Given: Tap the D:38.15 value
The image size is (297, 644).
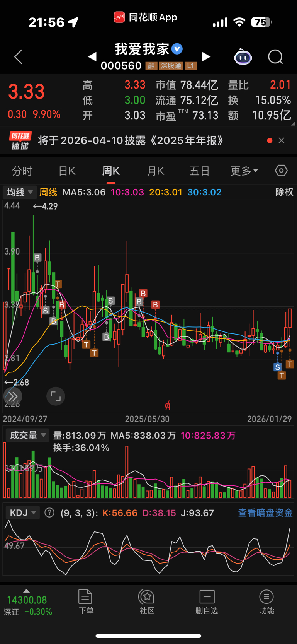Looking at the screenshot, I should point(159,513).
